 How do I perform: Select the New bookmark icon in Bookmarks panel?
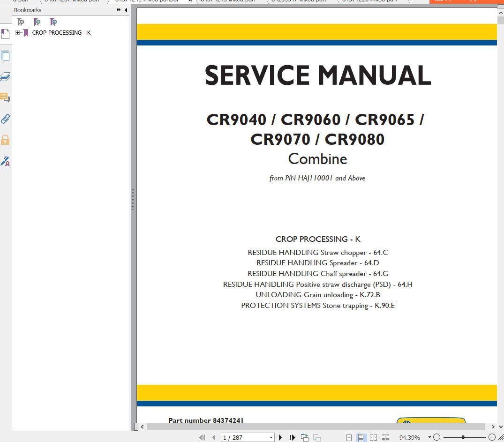point(37,22)
